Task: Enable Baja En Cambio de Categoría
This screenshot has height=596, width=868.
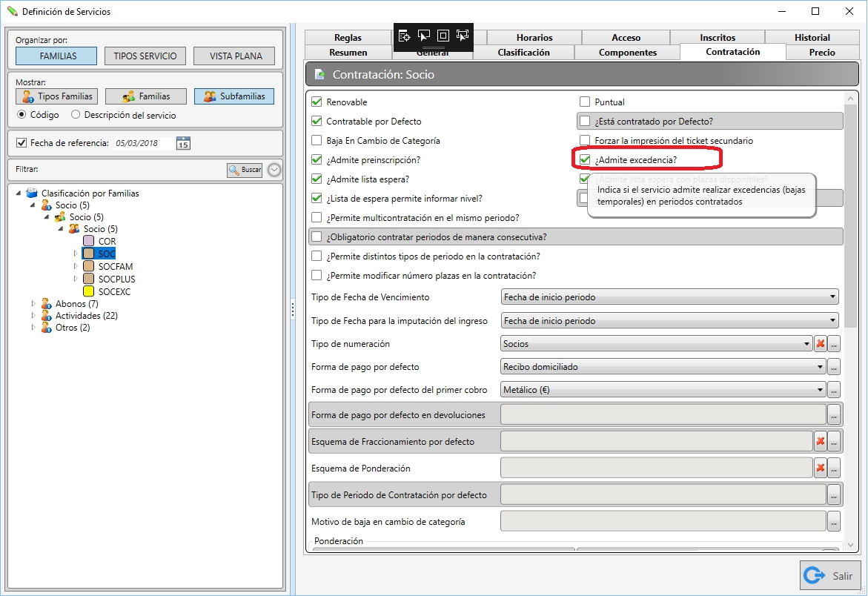Action: coord(317,141)
